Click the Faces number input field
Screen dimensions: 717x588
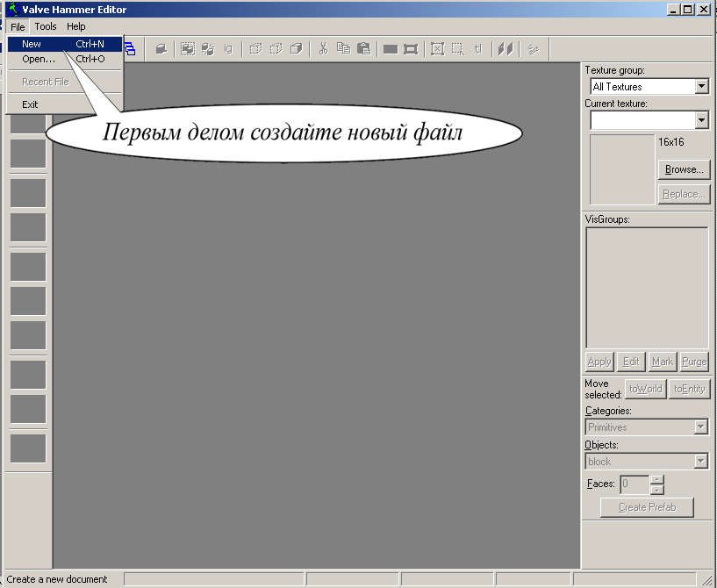point(635,484)
